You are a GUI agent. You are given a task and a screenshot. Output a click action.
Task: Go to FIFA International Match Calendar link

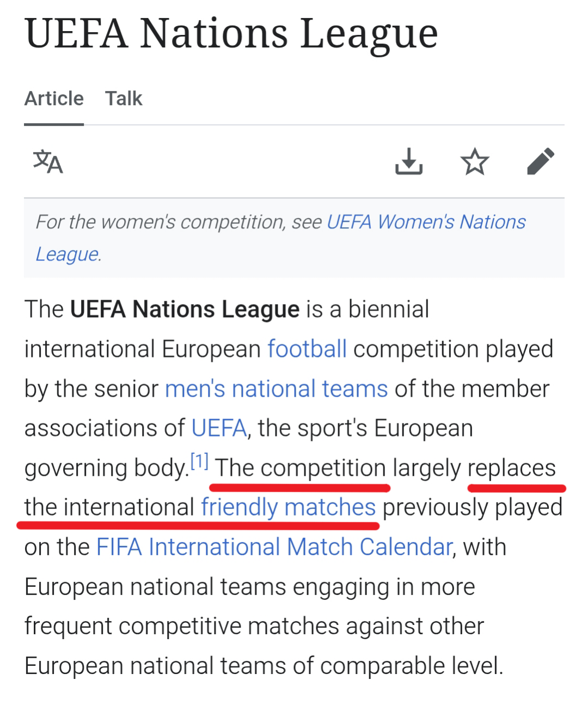(274, 547)
